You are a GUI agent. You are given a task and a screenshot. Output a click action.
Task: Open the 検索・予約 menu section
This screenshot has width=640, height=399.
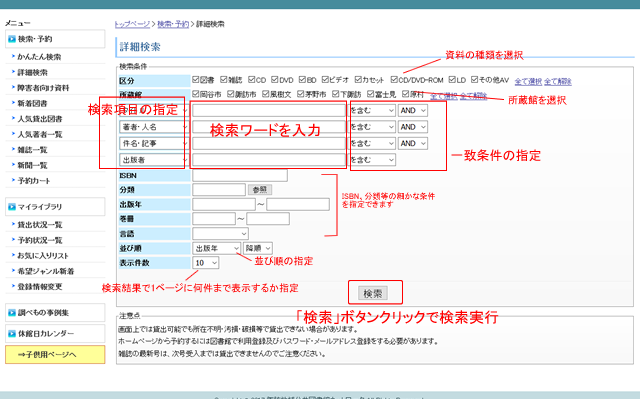(x=55, y=39)
